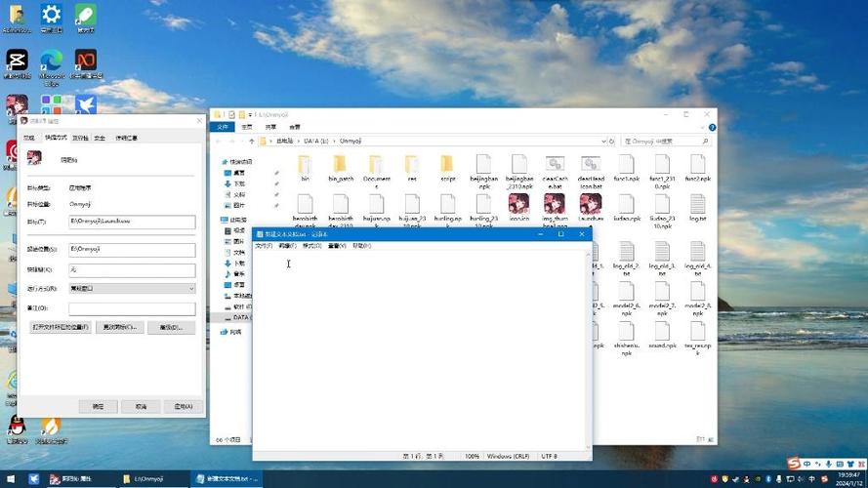Open Notepad's File (文件) menu

coord(264,246)
